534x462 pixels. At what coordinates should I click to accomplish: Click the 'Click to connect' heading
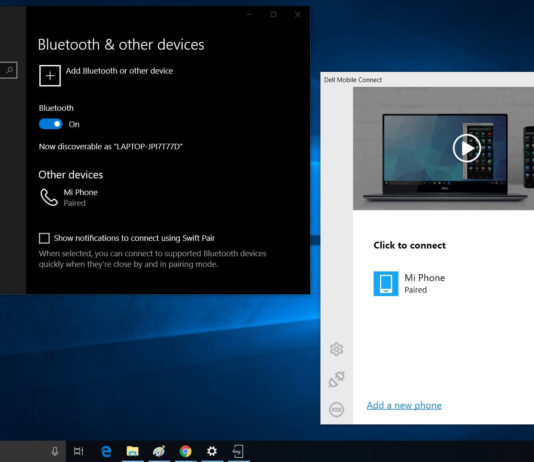coord(409,245)
